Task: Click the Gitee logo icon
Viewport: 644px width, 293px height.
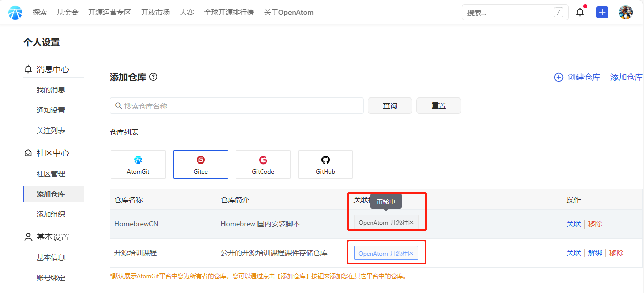Action: pyautogui.click(x=201, y=160)
